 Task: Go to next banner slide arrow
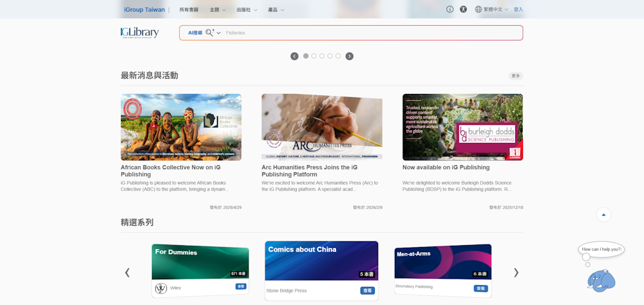pyautogui.click(x=350, y=56)
